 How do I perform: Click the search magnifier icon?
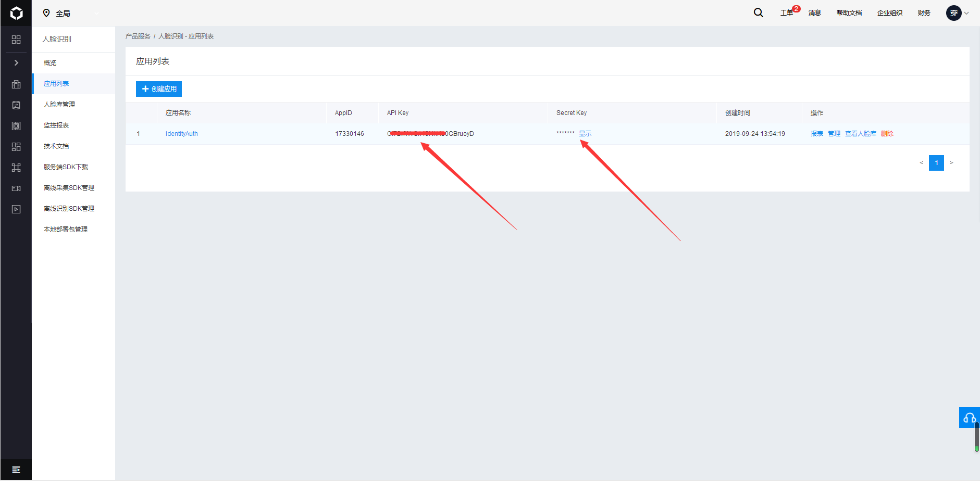click(758, 12)
